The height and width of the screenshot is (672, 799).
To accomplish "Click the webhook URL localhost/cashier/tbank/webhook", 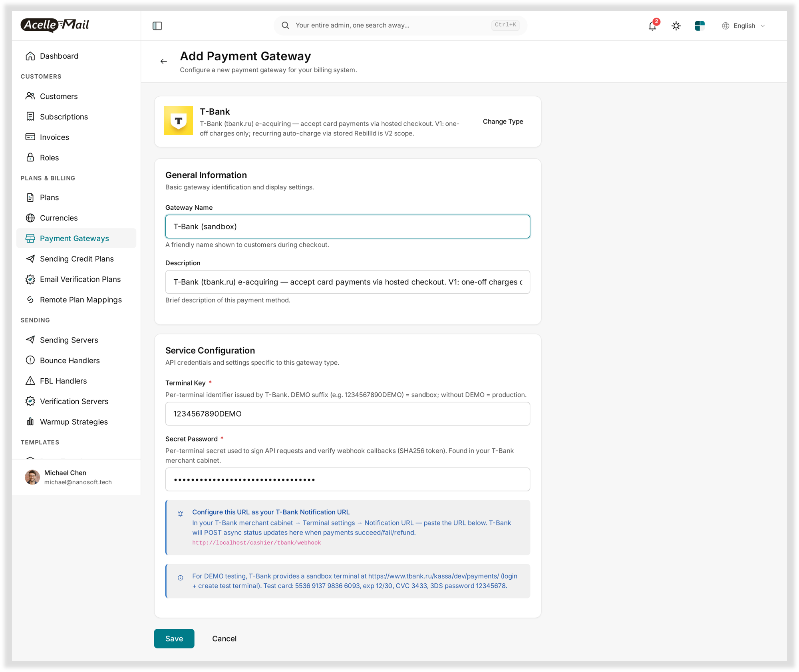I will tap(256, 543).
